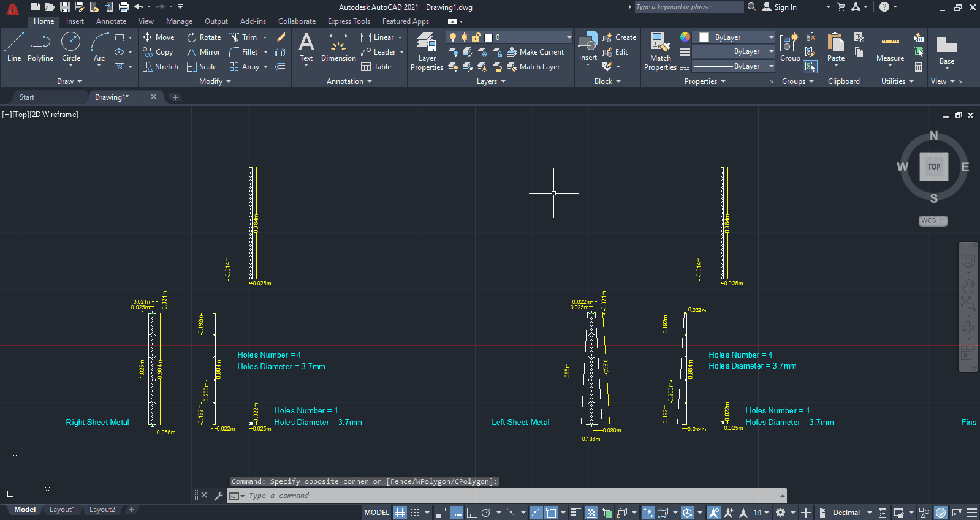The width and height of the screenshot is (980, 520).
Task: Pick the Circle tool
Action: (x=71, y=47)
